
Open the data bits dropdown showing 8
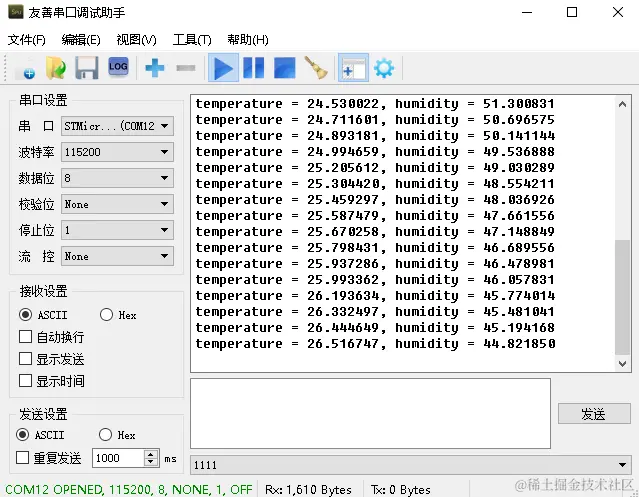click(117, 178)
